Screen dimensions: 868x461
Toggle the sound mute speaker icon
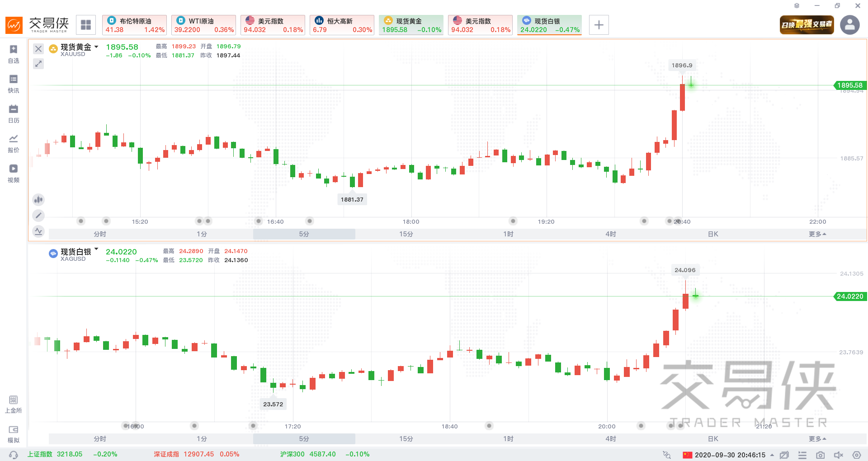click(x=838, y=455)
